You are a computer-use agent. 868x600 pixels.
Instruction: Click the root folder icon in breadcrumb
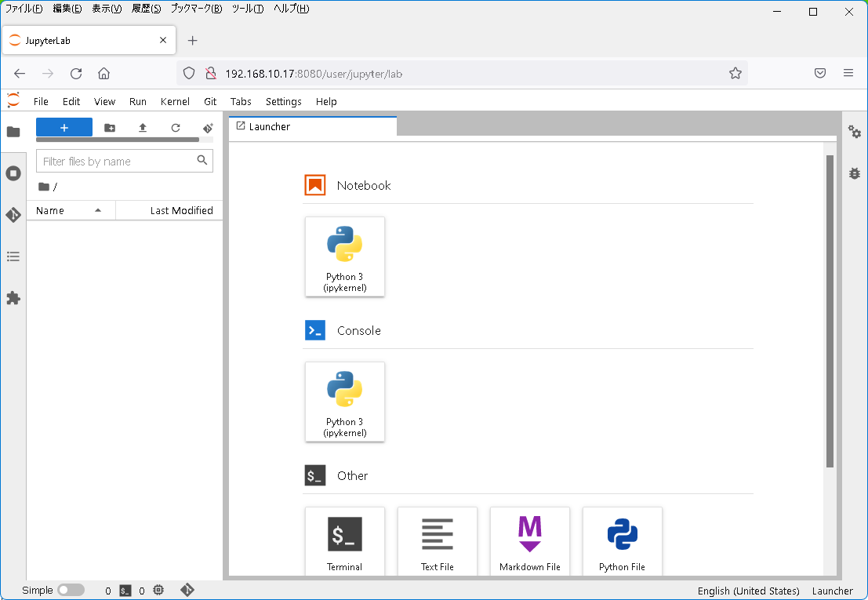click(44, 187)
